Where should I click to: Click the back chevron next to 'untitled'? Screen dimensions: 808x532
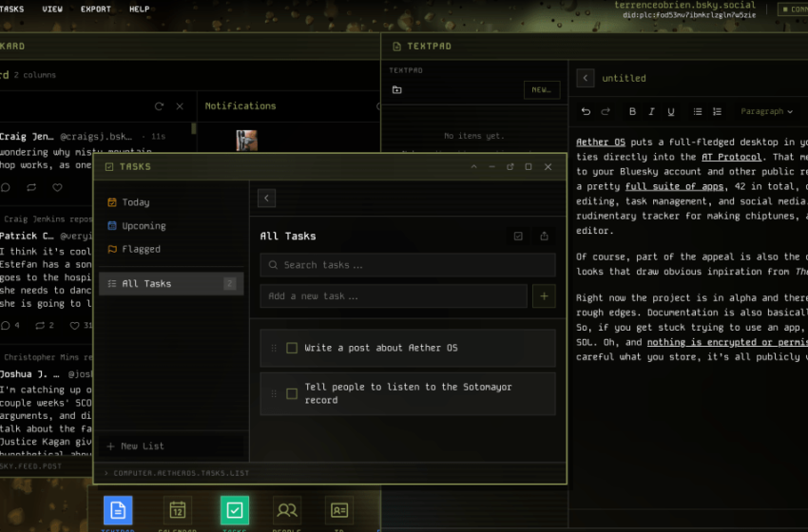tap(586, 79)
